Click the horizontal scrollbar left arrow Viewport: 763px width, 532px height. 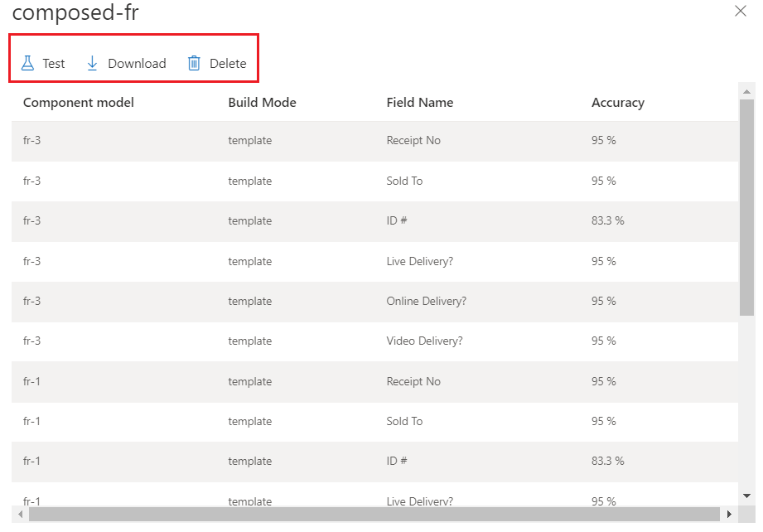point(19,515)
